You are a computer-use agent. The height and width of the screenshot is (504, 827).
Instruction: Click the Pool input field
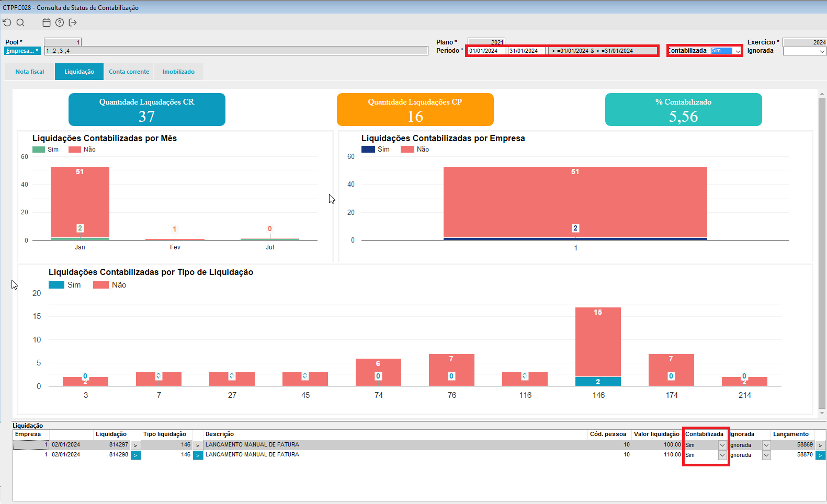(63, 42)
